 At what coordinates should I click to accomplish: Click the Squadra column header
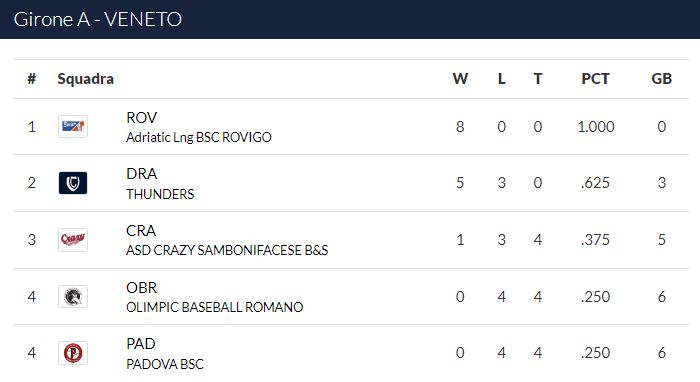(x=86, y=79)
